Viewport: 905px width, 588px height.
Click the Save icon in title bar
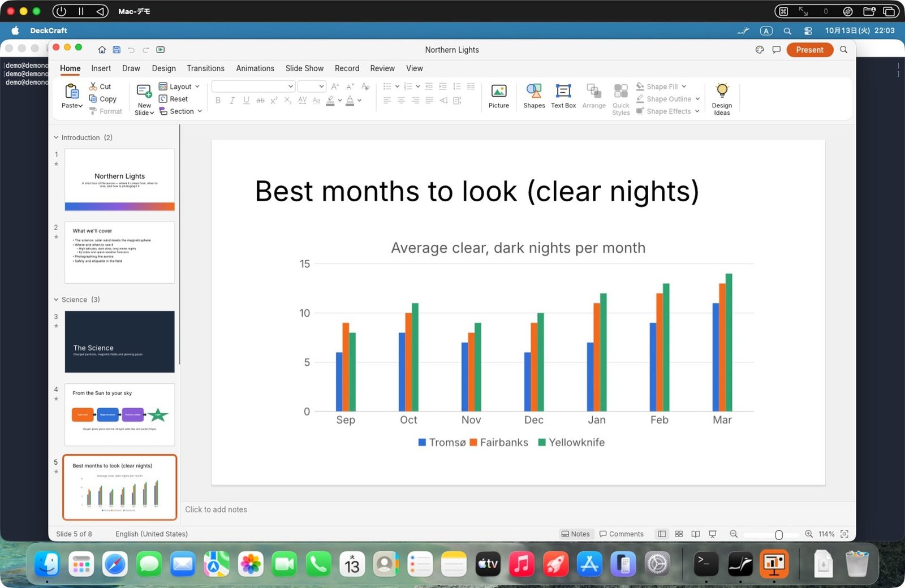click(117, 50)
